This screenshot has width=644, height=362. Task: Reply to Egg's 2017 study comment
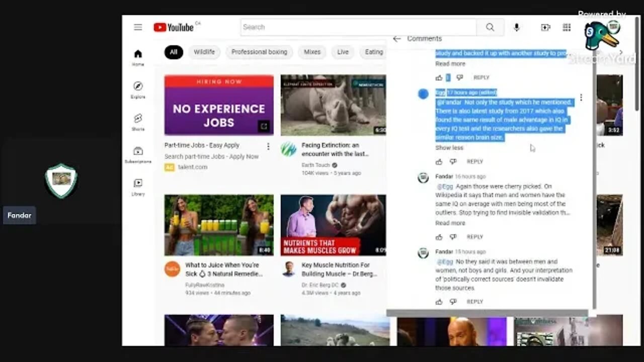474,161
